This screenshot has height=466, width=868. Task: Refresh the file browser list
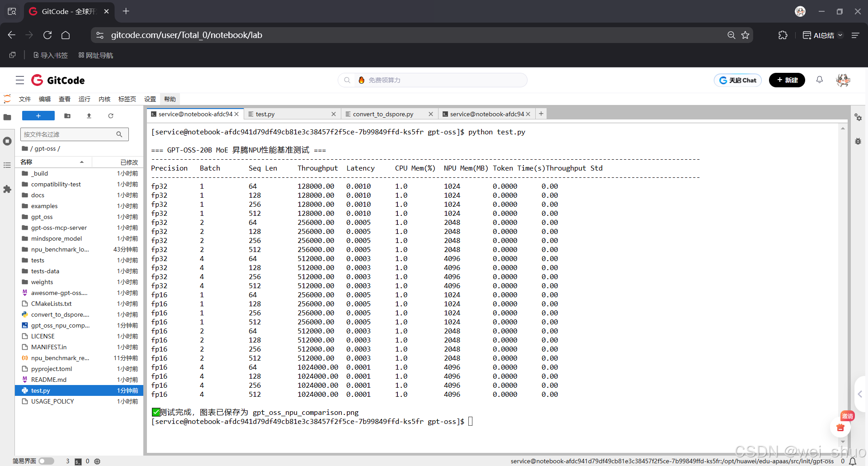coord(111,116)
